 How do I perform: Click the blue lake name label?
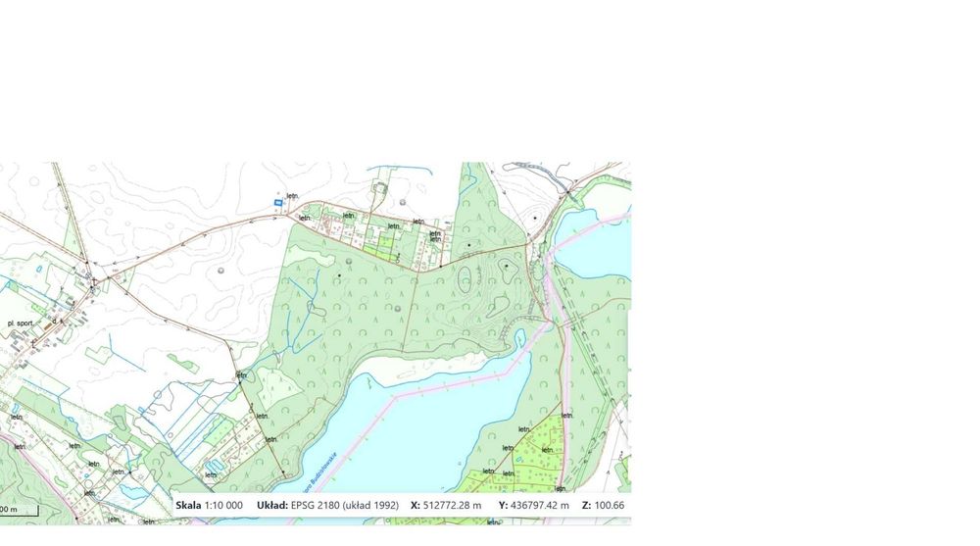(x=319, y=472)
